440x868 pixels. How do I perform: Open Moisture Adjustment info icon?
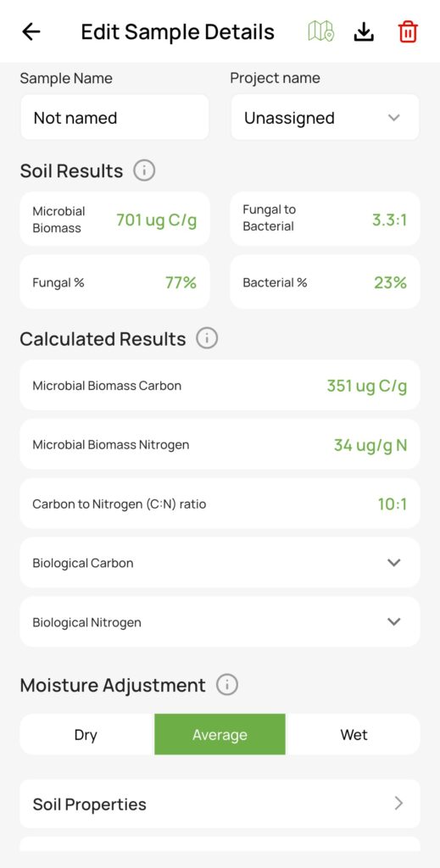coord(227,685)
